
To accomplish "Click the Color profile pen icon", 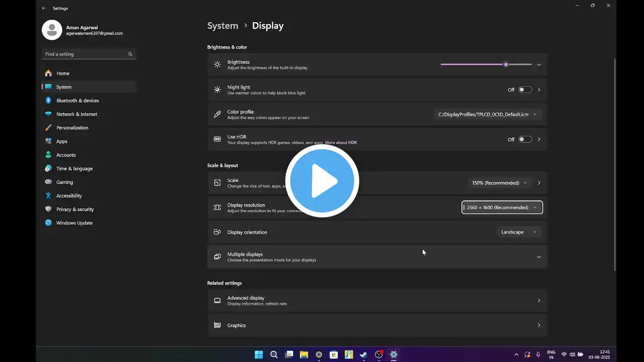I will [x=217, y=115].
